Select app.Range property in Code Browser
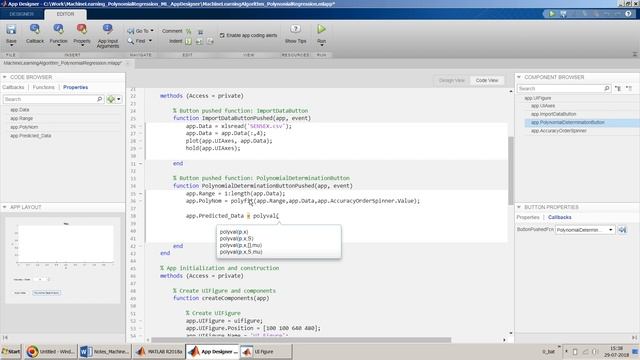The width and height of the screenshot is (640, 360). click(22, 118)
